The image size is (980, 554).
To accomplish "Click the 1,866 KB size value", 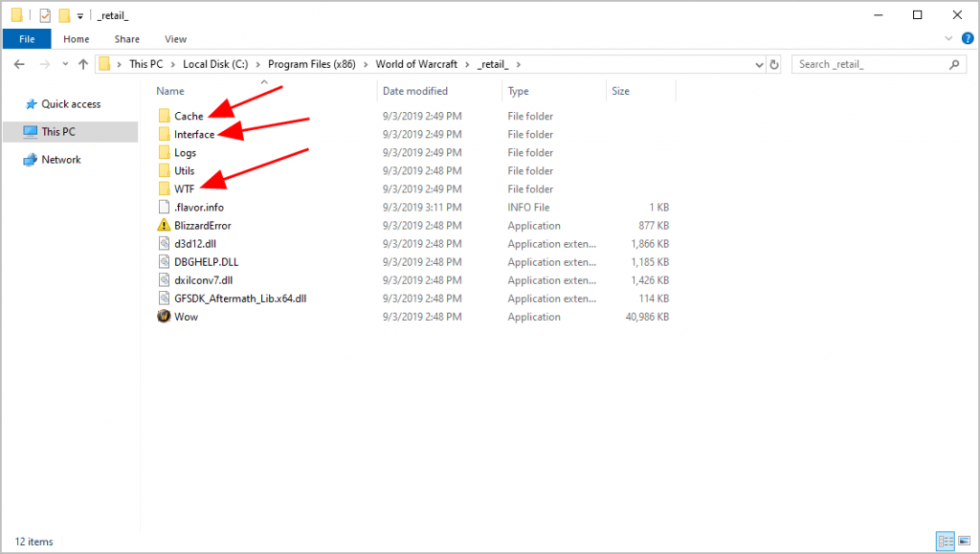I will pos(650,244).
